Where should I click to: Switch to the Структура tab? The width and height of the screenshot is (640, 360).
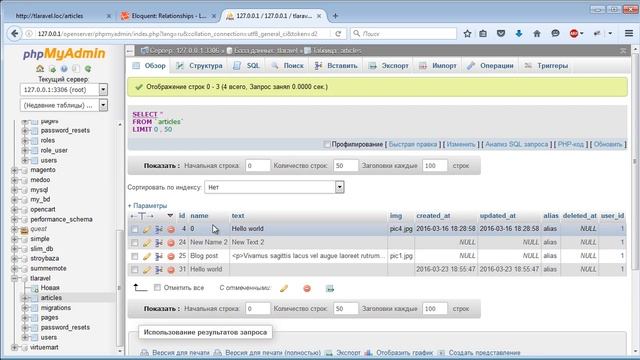point(199,66)
